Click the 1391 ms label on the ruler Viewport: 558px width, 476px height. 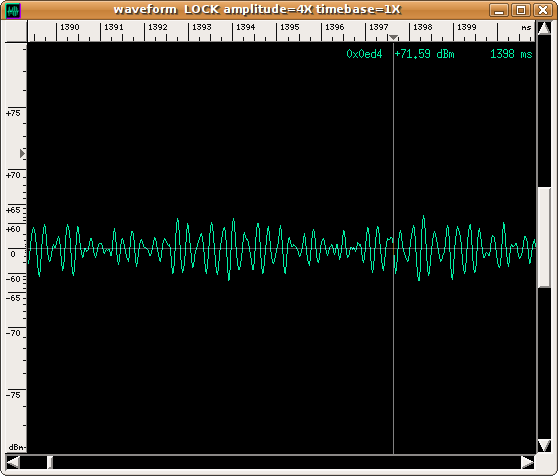(x=114, y=27)
